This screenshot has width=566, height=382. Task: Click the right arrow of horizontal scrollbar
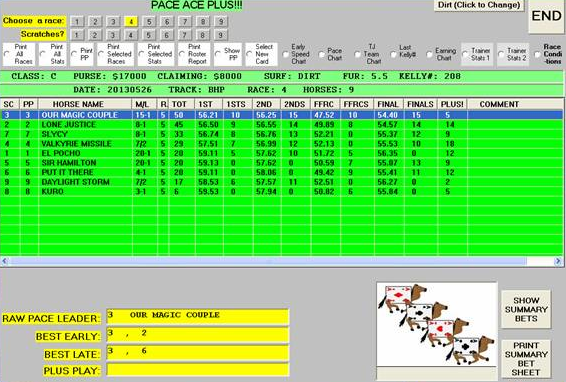pos(558,261)
